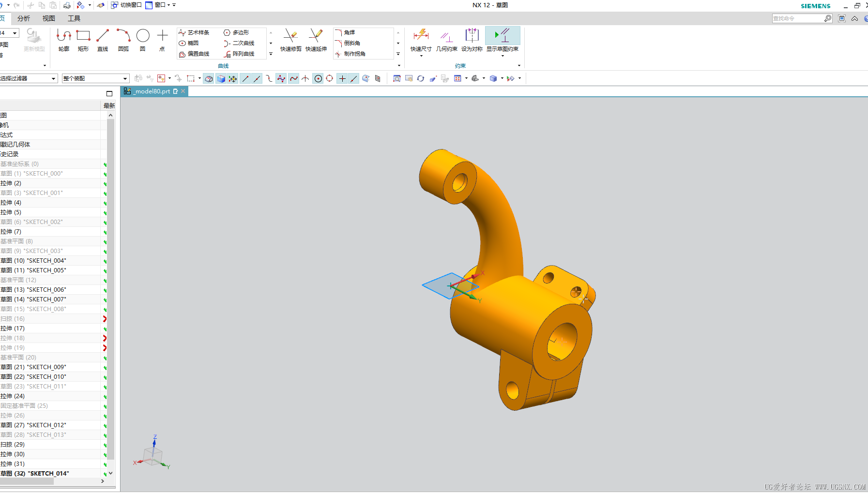Open the 快速尺寸 rapid dimension tool
Viewport: 868px width, 493px height.
[x=421, y=39]
